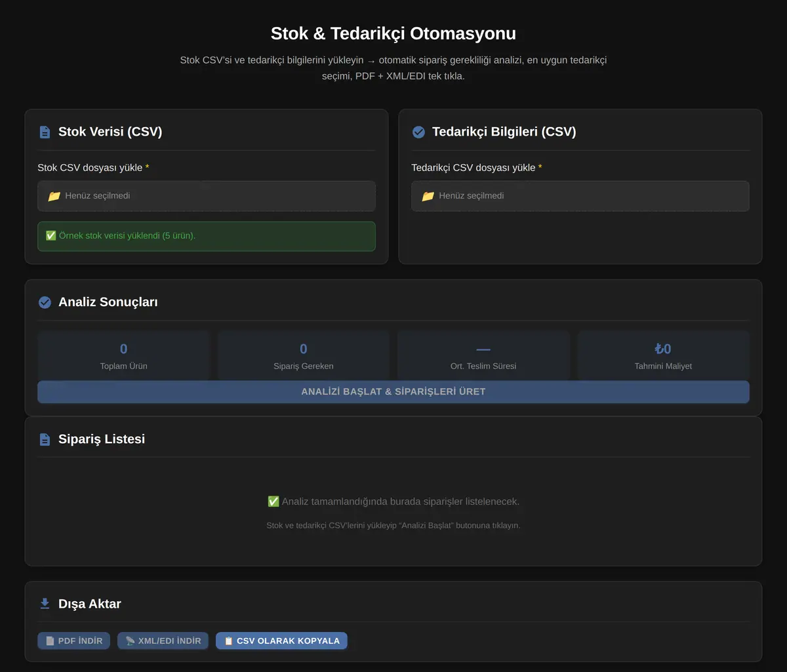The width and height of the screenshot is (787, 672).
Task: Click the hint mentioning “Analizi Başlat” butonuna tıklayın
Action: pos(393,525)
